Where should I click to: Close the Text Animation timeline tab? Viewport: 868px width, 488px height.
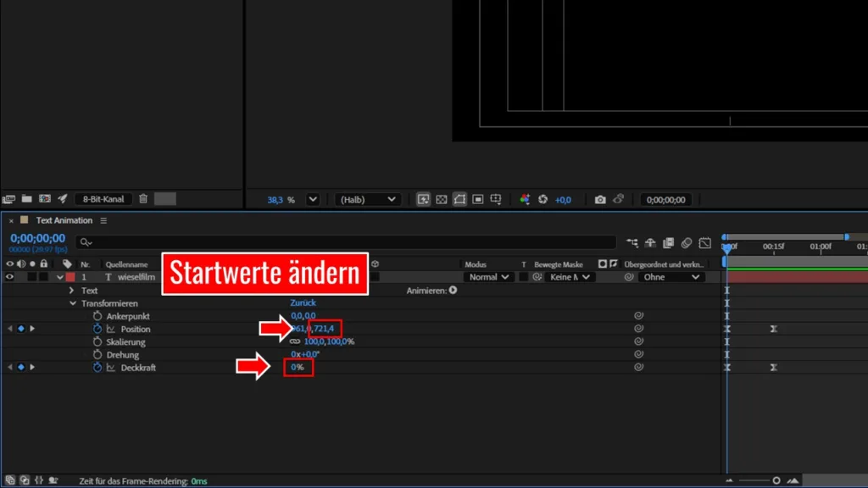pos(11,221)
